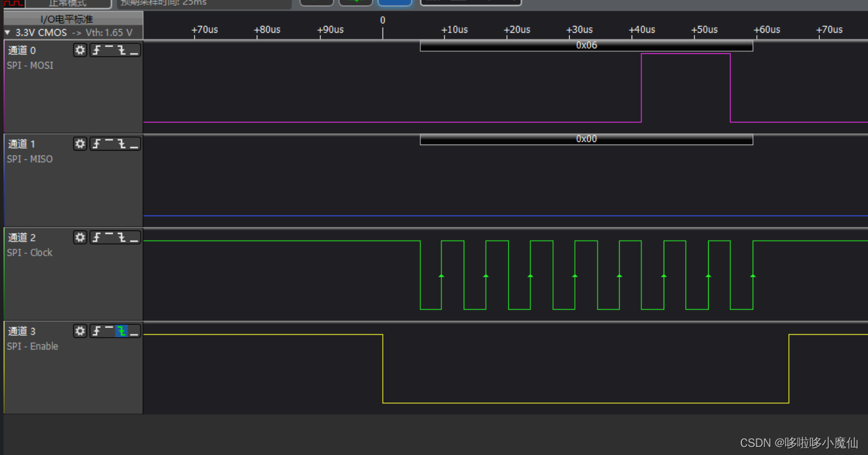The image size is (868, 455).
Task: Set rising edge trigger on 通道 0
Action: pos(96,50)
